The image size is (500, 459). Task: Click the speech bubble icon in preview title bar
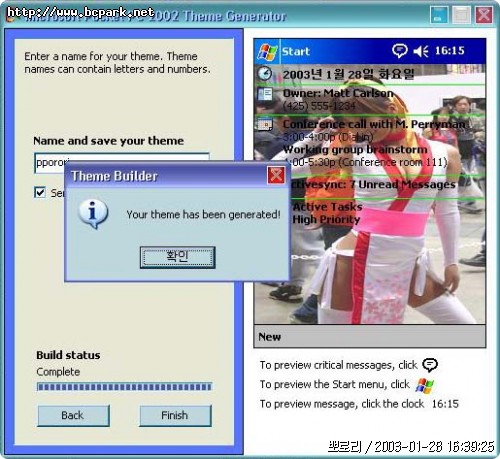pyautogui.click(x=399, y=51)
